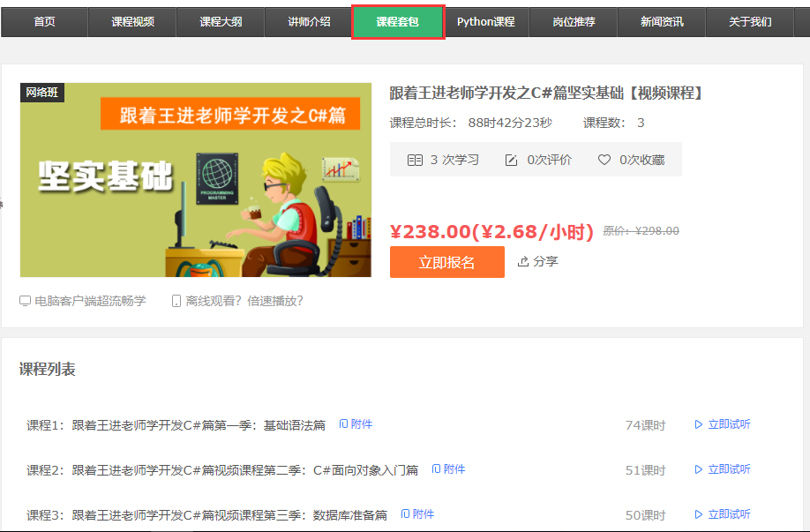Image resolution: width=810 pixels, height=532 pixels.
Task: Click the attachment icon for course 3
Action: pos(406,514)
